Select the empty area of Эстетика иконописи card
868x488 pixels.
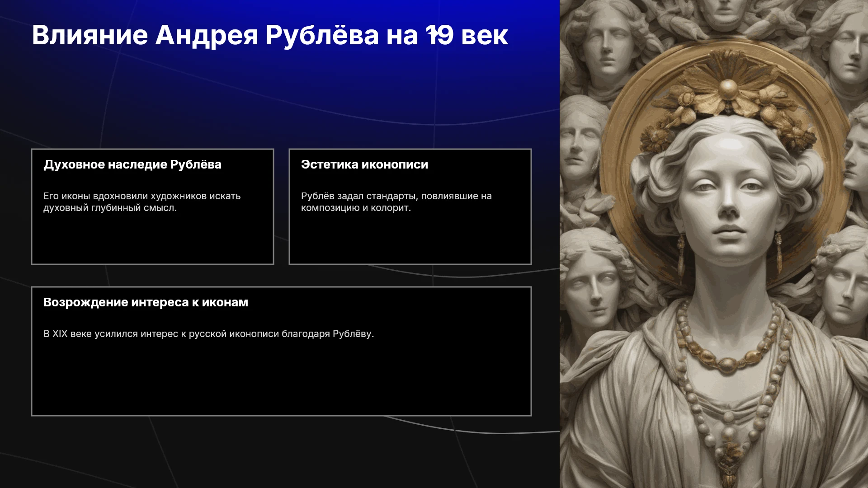click(410, 239)
